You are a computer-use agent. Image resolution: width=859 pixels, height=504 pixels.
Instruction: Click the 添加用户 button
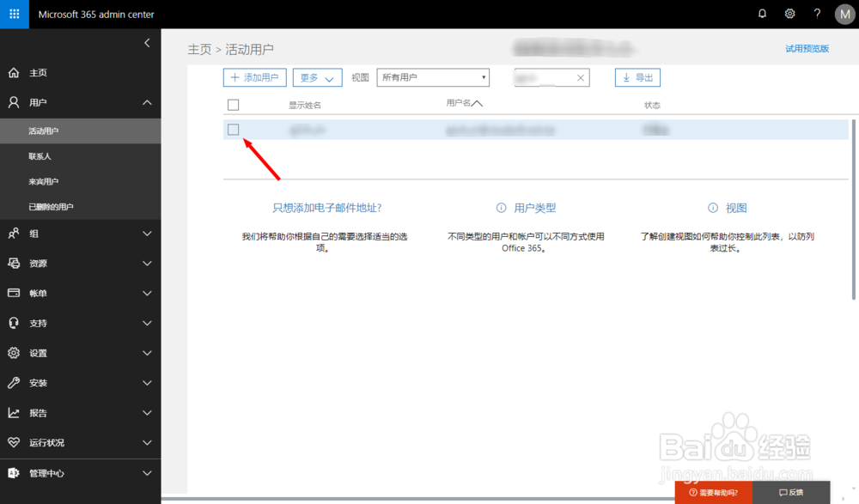click(x=255, y=78)
